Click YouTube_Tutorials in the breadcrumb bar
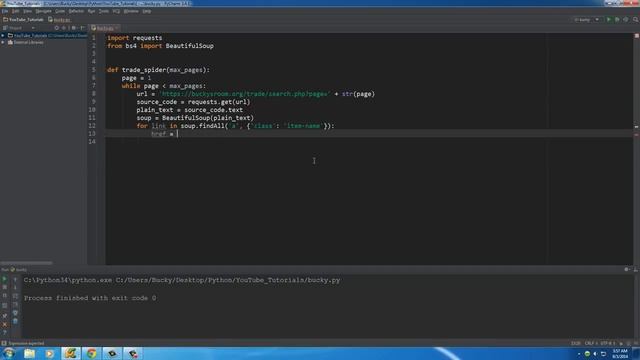The width and height of the screenshot is (640, 360). (x=23, y=20)
